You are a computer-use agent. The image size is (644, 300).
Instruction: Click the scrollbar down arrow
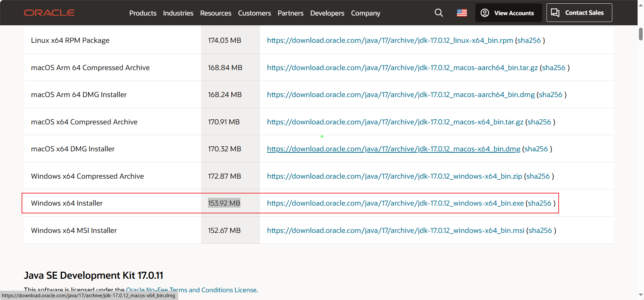click(641, 295)
